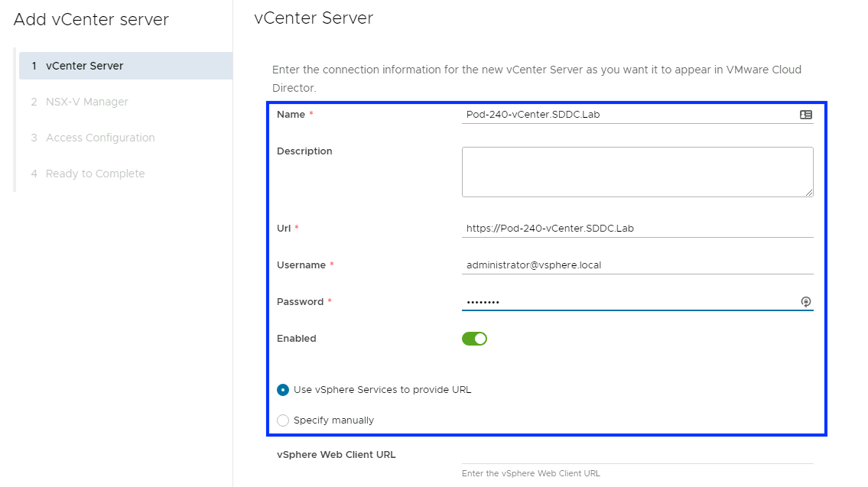This screenshot has width=868, height=487.
Task: Choose the Specify manually radio option
Action: click(283, 420)
